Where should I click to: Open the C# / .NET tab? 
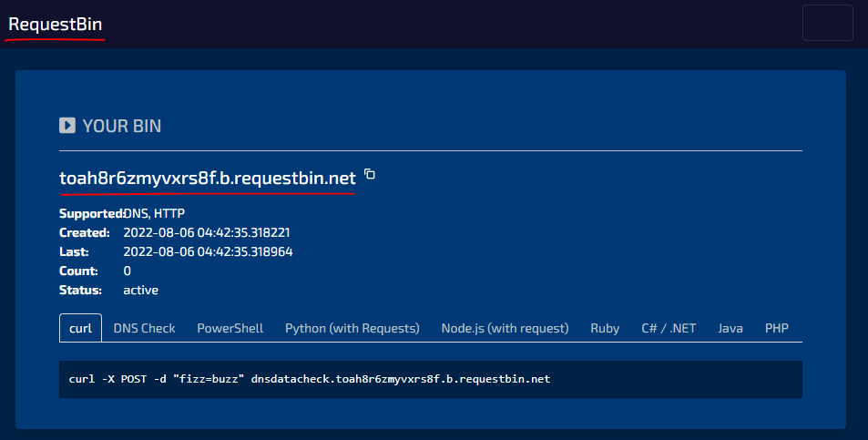(x=669, y=328)
